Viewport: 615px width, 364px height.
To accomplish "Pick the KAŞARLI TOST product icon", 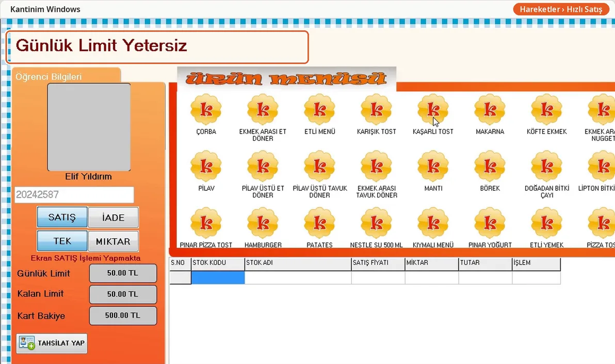I will (433, 109).
